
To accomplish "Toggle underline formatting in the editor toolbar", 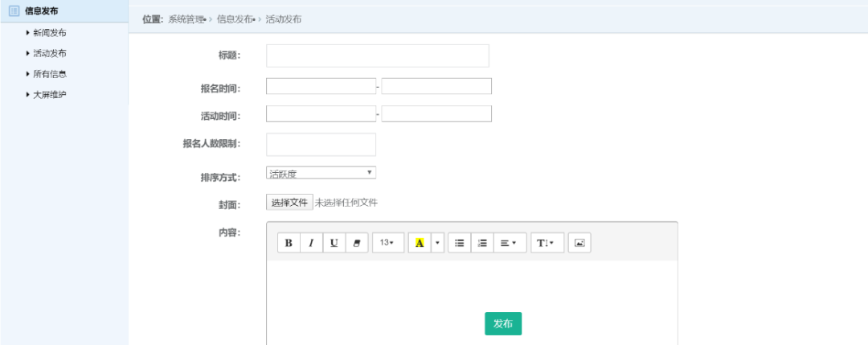I will [x=334, y=243].
